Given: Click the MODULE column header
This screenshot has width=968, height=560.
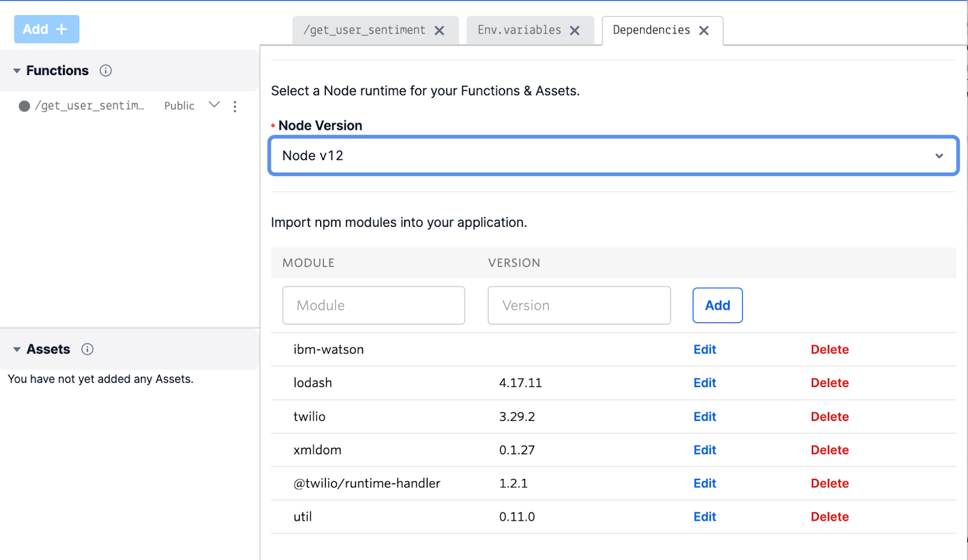Looking at the screenshot, I should coord(309,263).
